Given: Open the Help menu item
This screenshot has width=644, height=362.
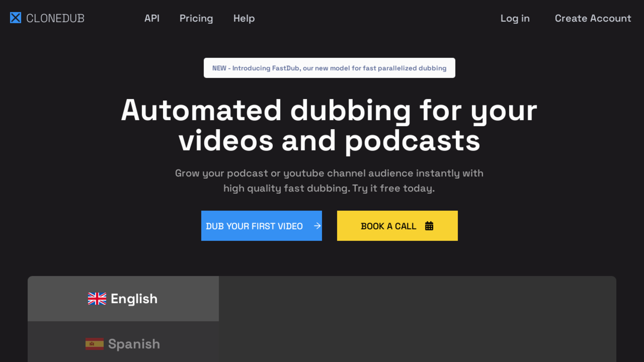Looking at the screenshot, I should pos(244,18).
